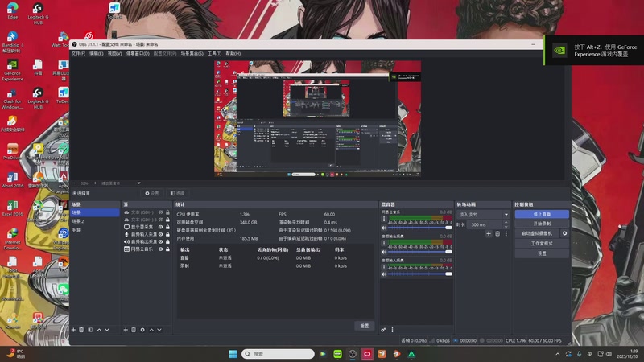The height and width of the screenshot is (362, 644).
Task: Open the 淡入淡出 transition dropdown
Action: point(483,214)
